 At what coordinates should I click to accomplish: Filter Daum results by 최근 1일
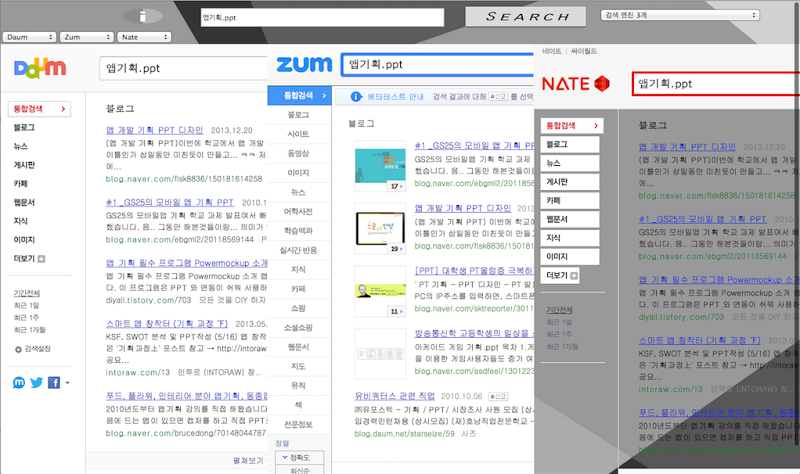click(x=27, y=306)
